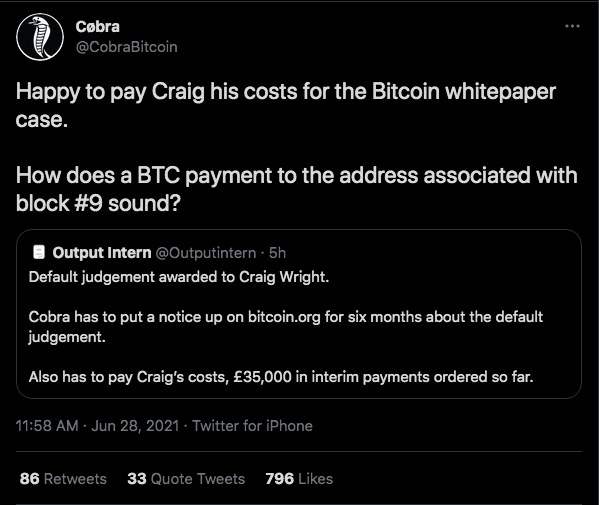This screenshot has width=599, height=505.
Task: Click the Output Intern small avatar icon
Action: click(x=39, y=252)
